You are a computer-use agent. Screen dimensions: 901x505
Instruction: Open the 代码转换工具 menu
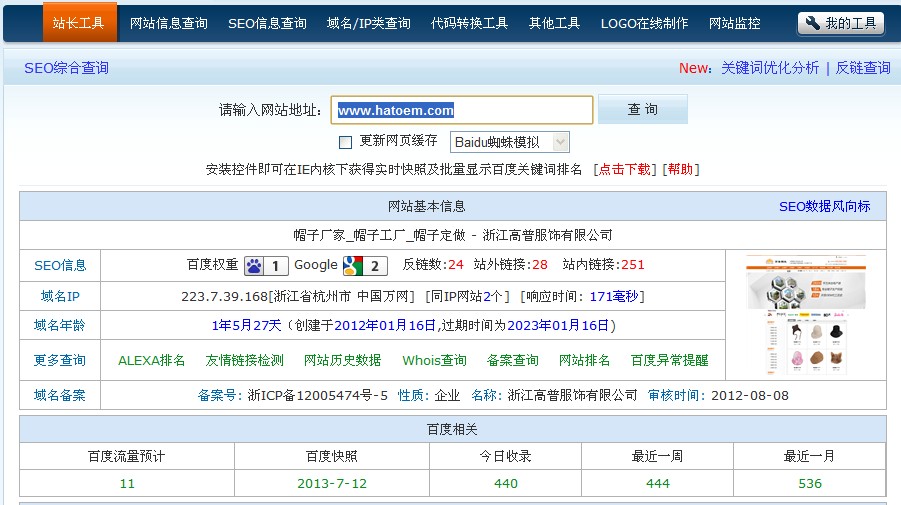469,23
